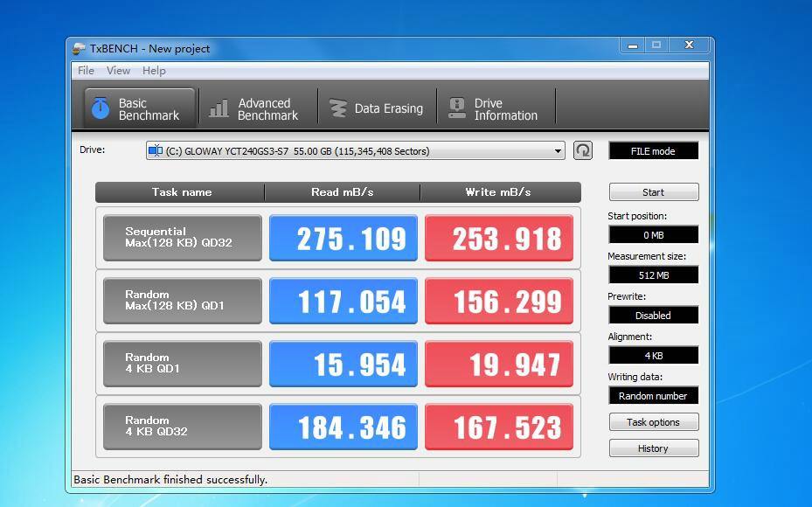Minimize the TxBENCH window
This screenshot has width=812, height=507.
pyautogui.click(x=632, y=45)
